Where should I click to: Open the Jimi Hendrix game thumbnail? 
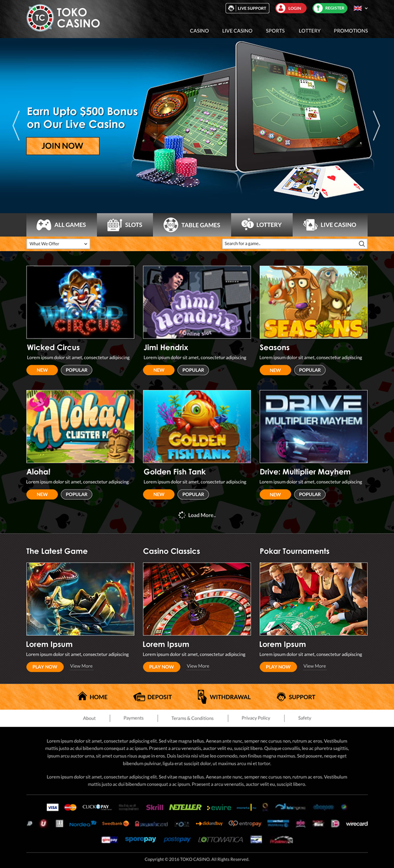(x=197, y=302)
